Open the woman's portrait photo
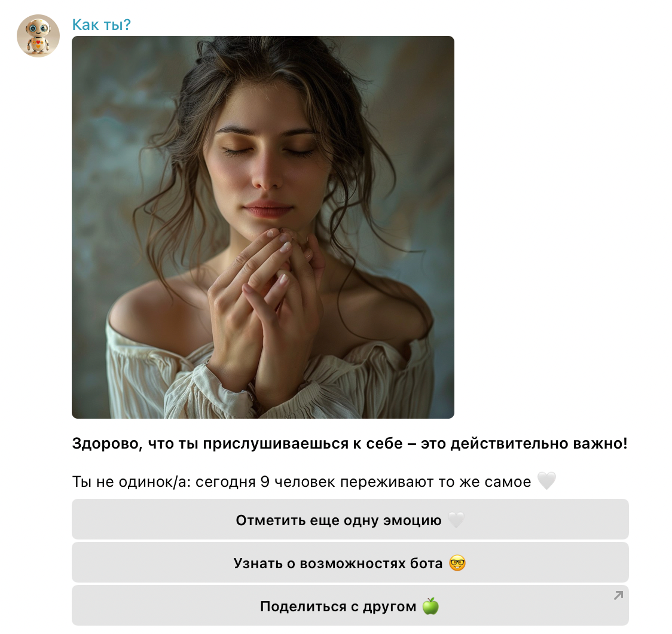This screenshot has height=634, width=672. 262,227
